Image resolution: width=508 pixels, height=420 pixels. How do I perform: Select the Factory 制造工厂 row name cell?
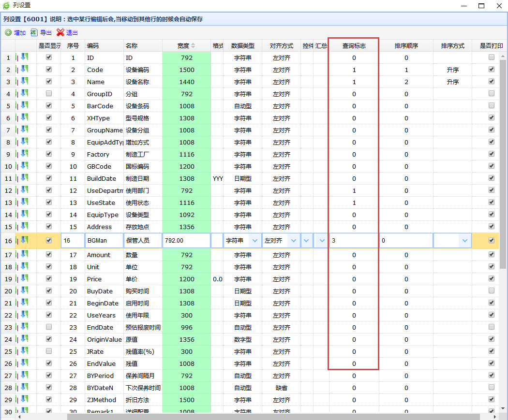tap(142, 154)
